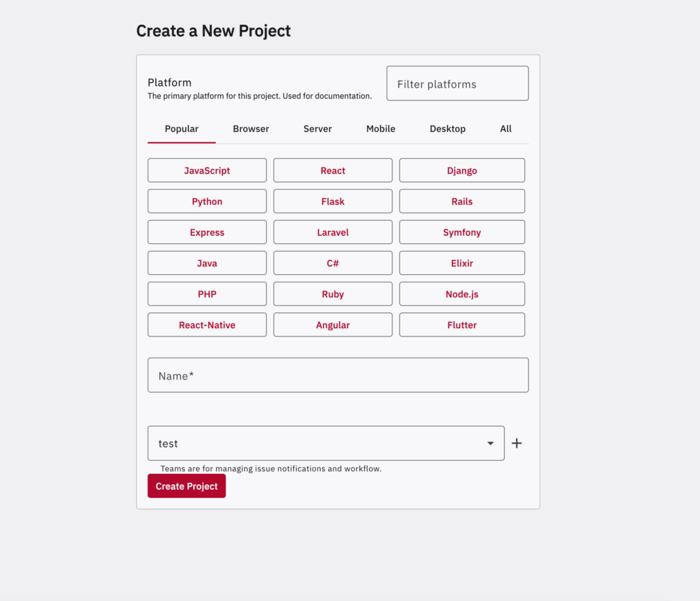Open the Mobile platforms tab

381,129
